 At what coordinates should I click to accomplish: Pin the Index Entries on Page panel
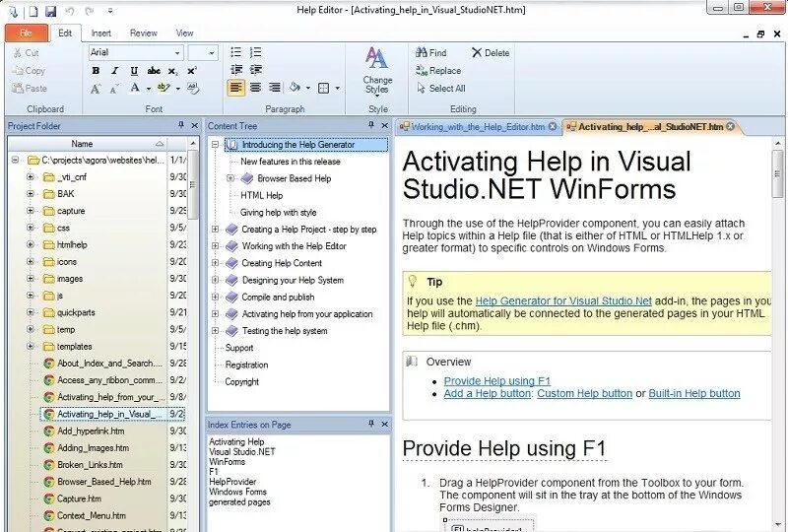point(371,424)
